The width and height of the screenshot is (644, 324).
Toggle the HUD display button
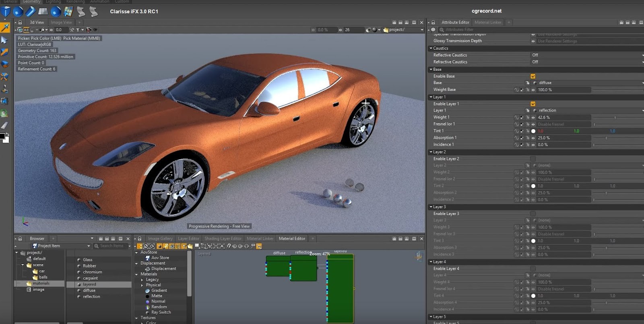(x=26, y=30)
